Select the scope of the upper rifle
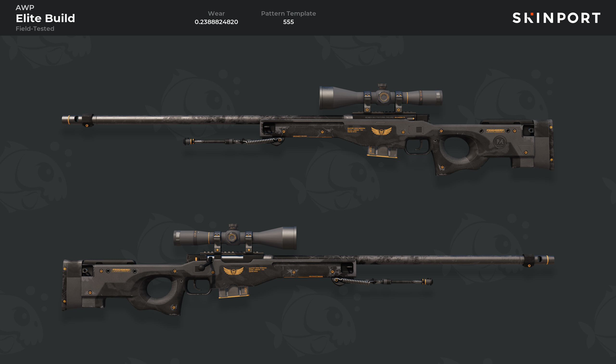Image resolution: width=616 pixels, height=364 pixels. tap(381, 97)
